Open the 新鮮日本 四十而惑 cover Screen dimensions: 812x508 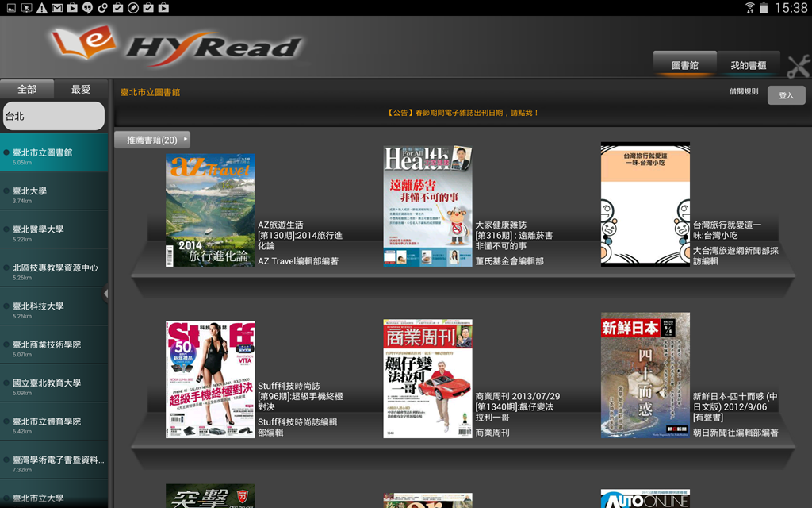[645, 375]
